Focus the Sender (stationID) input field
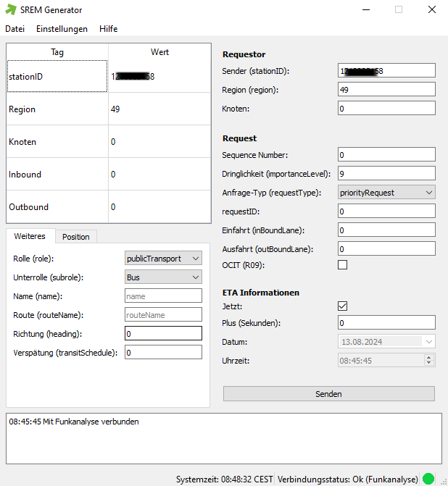448x486 pixels. (386, 71)
